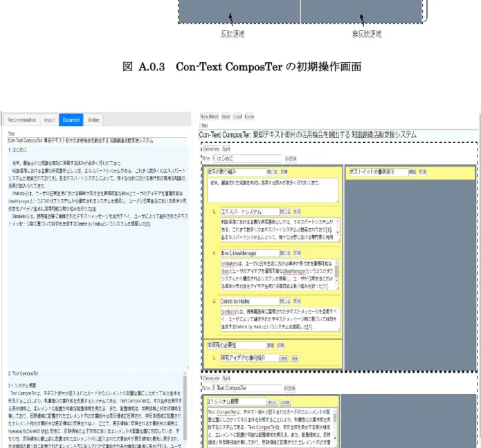Expand the 研究アイデアの事例紹介 element toggle button
481x448 pixels.
[284, 359]
